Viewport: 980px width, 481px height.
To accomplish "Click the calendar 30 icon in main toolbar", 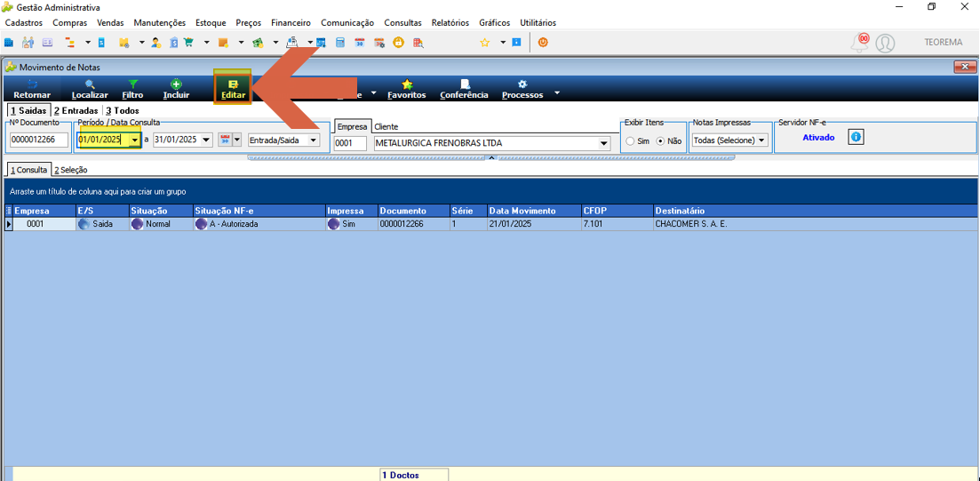I will pyautogui.click(x=360, y=43).
